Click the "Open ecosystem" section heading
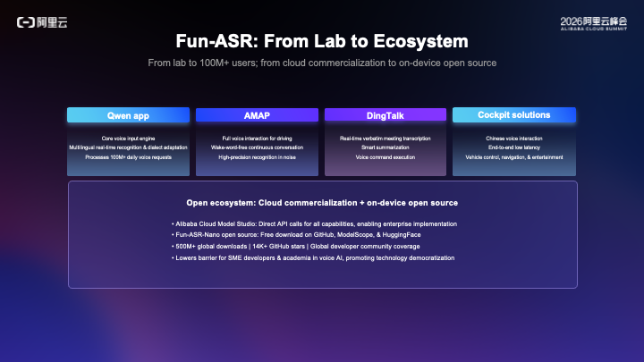Screen dimensions: 644x362 pyautogui.click(x=322, y=203)
